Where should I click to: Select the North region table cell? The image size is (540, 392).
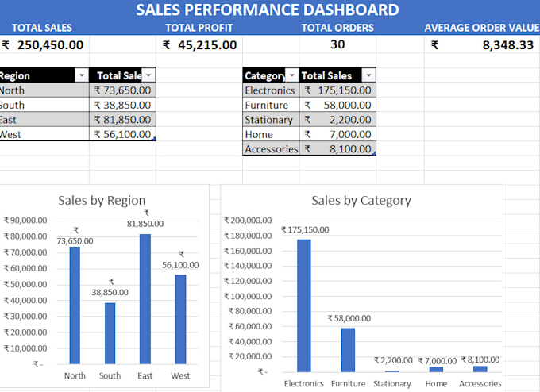[x=44, y=90]
